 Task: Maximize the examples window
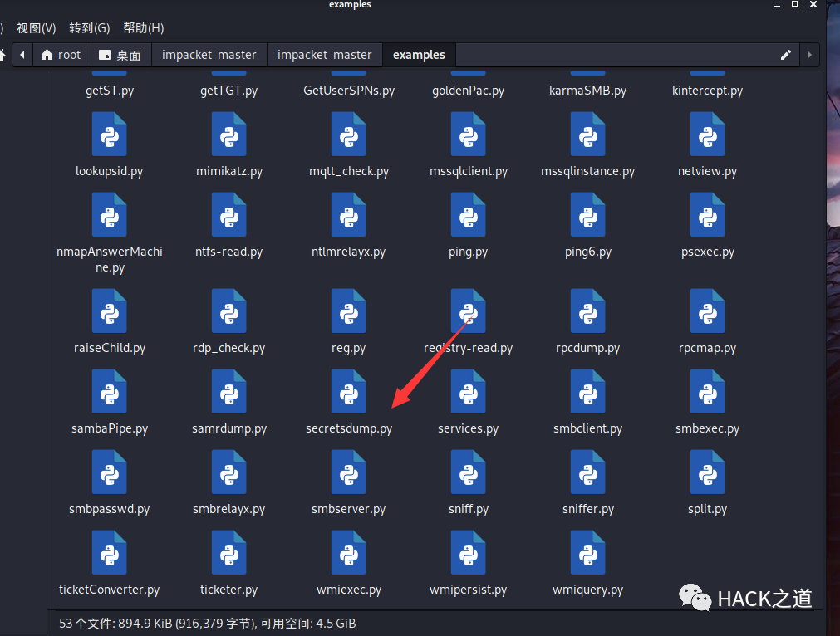point(795,4)
